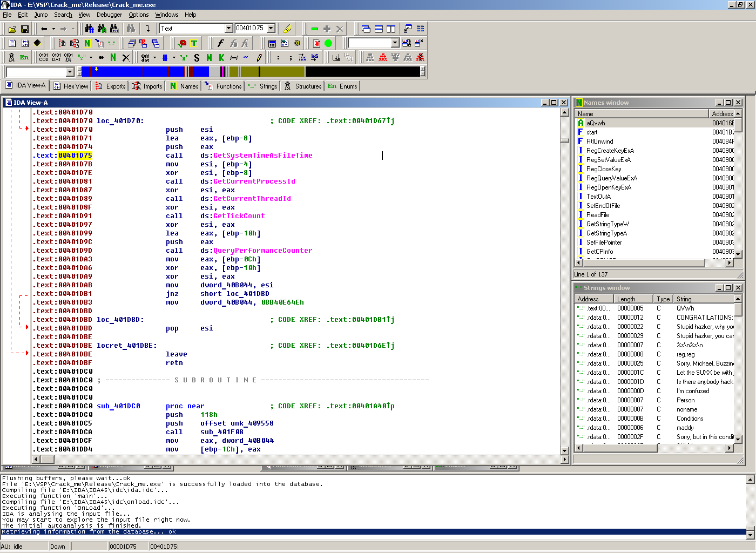Click the Convert to code 0101 COD icon
Viewport: 756px width, 553px height.
click(x=44, y=57)
